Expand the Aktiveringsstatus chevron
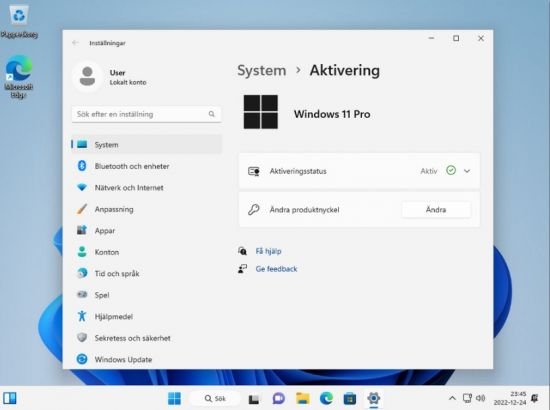The image size is (550, 410). [467, 171]
